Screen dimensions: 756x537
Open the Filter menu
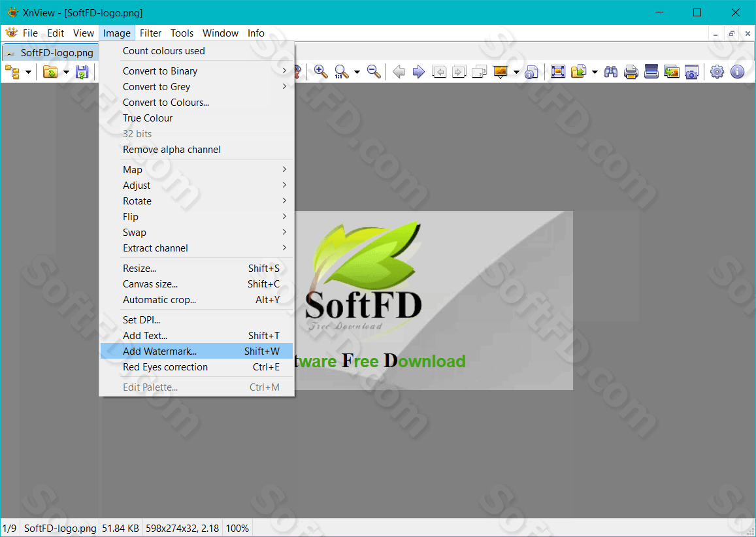click(150, 33)
